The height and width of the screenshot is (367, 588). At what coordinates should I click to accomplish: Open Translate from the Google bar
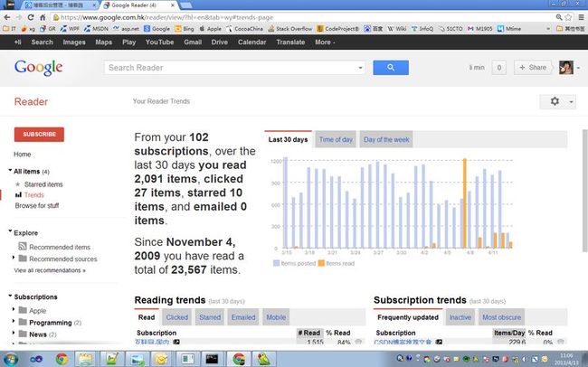coord(290,42)
